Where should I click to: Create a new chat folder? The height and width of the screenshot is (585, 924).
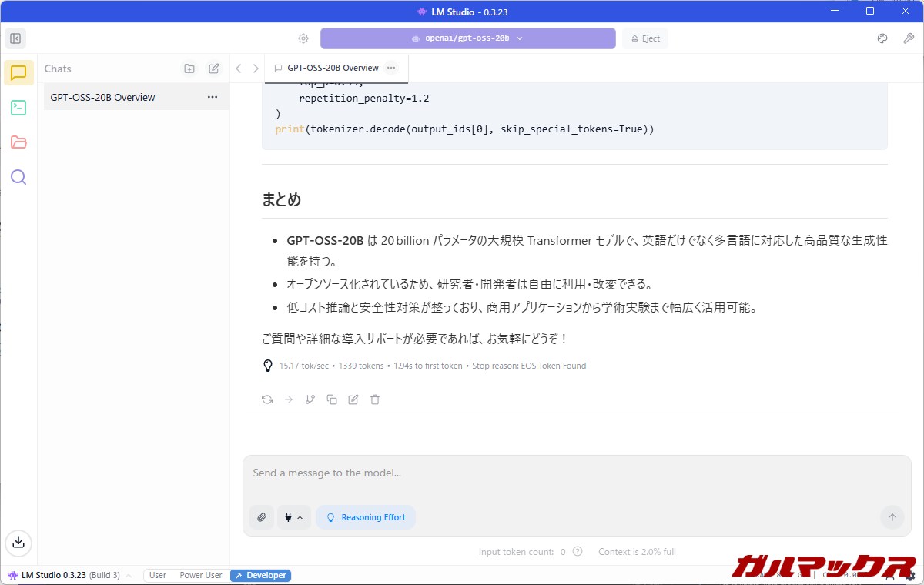189,69
